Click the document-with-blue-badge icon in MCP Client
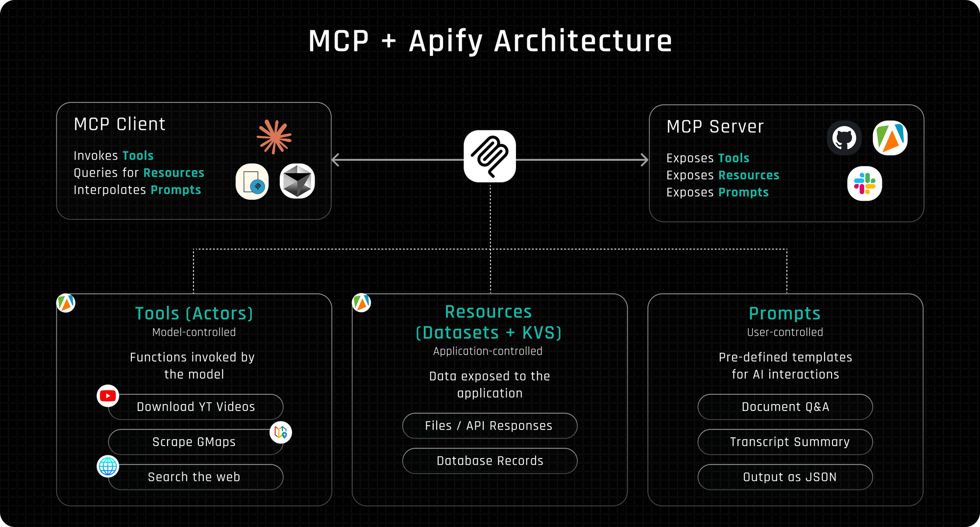980x527 pixels. [252, 182]
